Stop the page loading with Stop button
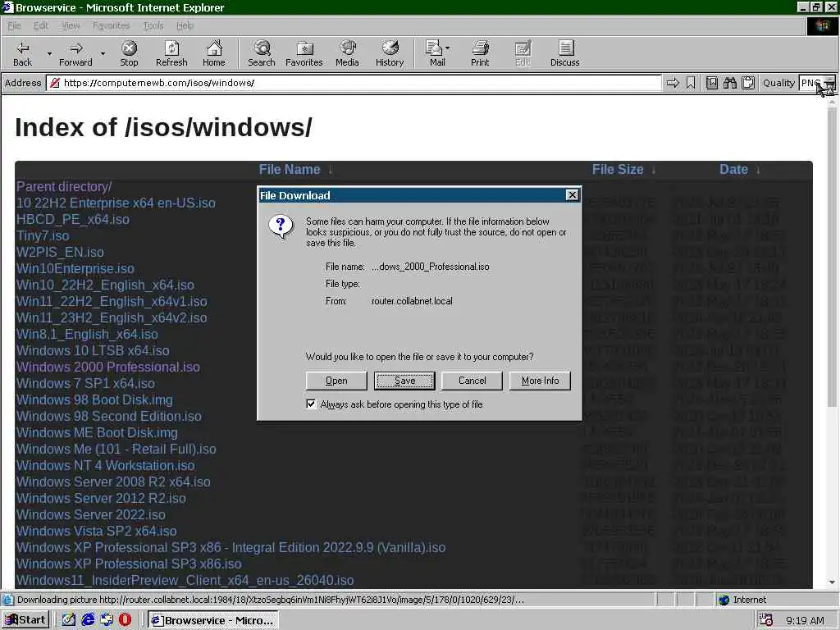The image size is (840, 630). 129,53
